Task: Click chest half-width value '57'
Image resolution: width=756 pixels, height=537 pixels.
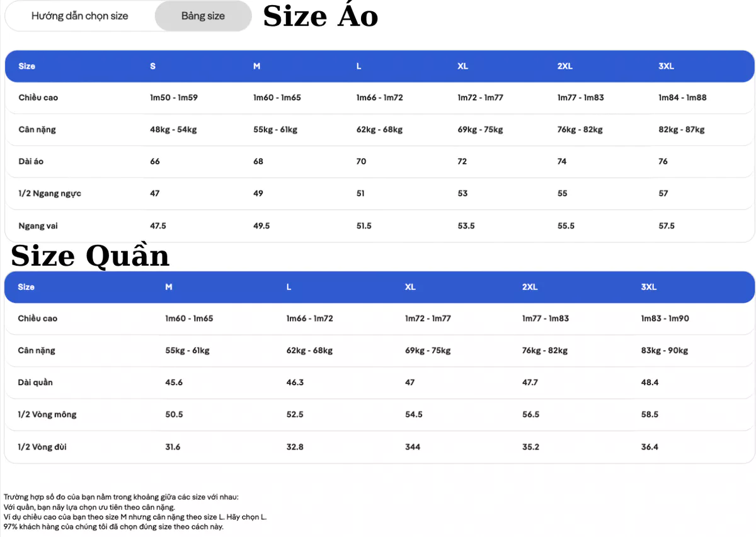Action: click(x=663, y=193)
